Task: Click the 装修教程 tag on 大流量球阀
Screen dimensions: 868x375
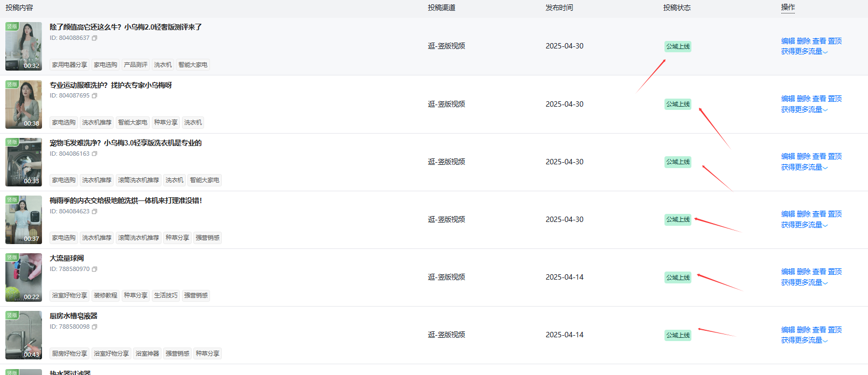Action: click(106, 295)
